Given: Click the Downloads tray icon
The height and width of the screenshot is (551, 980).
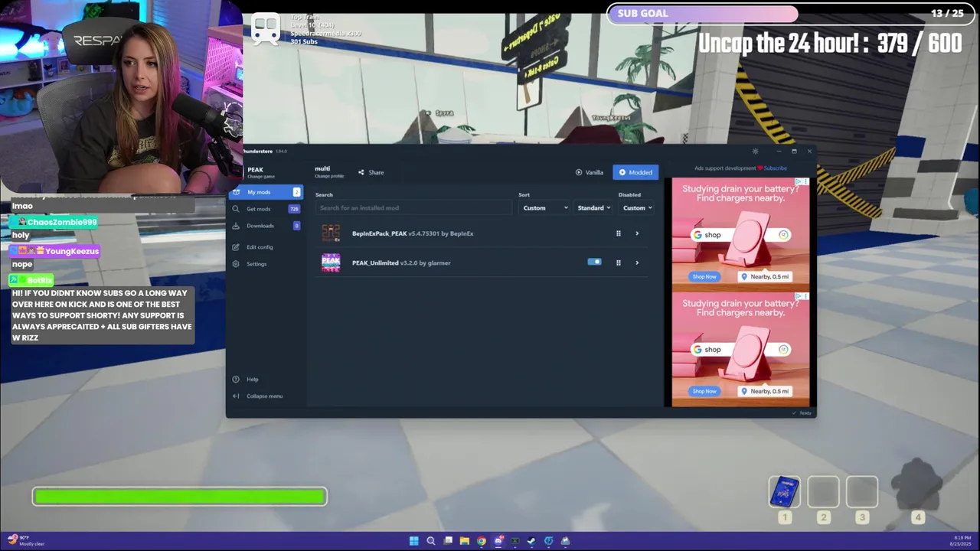Looking at the screenshot, I should pyautogui.click(x=236, y=226).
